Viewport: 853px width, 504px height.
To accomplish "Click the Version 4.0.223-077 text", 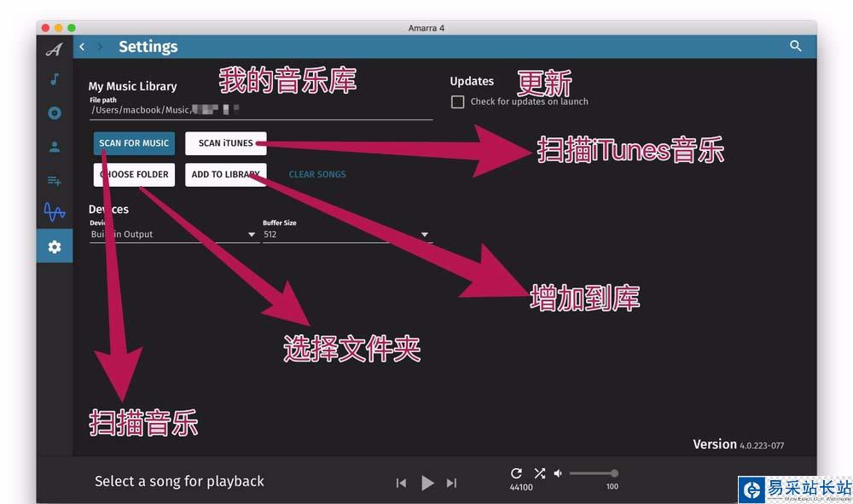I will [738, 445].
